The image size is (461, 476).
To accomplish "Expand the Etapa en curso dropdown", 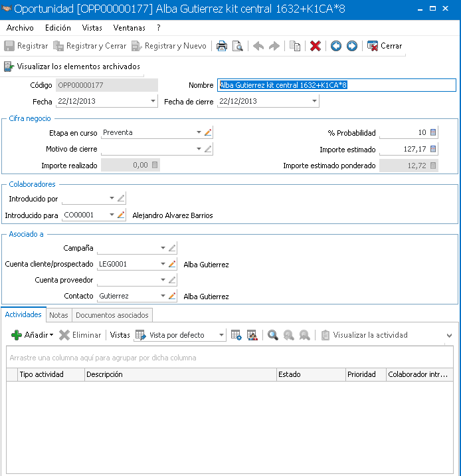I will 199,132.
